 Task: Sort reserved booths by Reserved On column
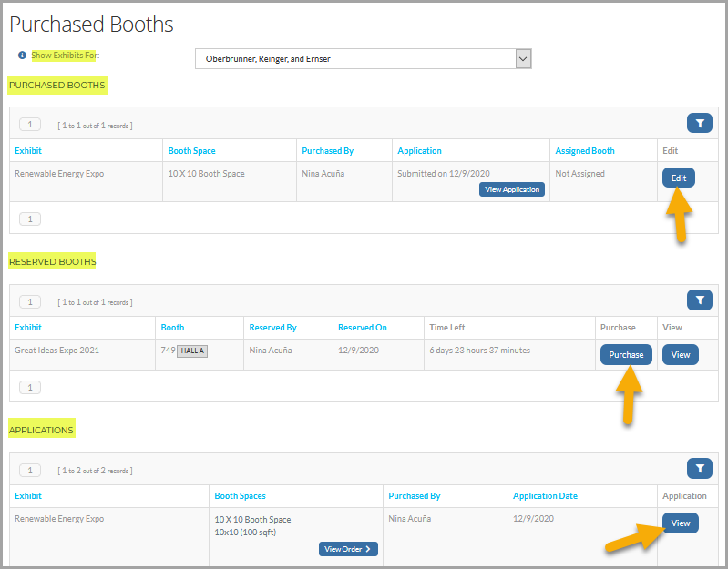pos(362,328)
